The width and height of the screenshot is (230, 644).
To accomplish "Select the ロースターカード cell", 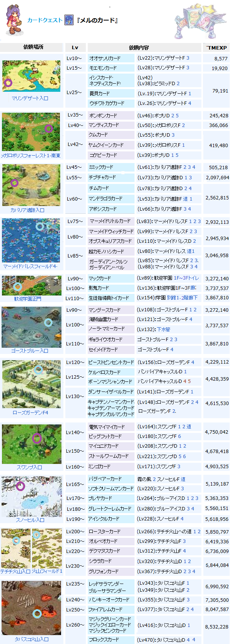I will (x=111, y=532).
